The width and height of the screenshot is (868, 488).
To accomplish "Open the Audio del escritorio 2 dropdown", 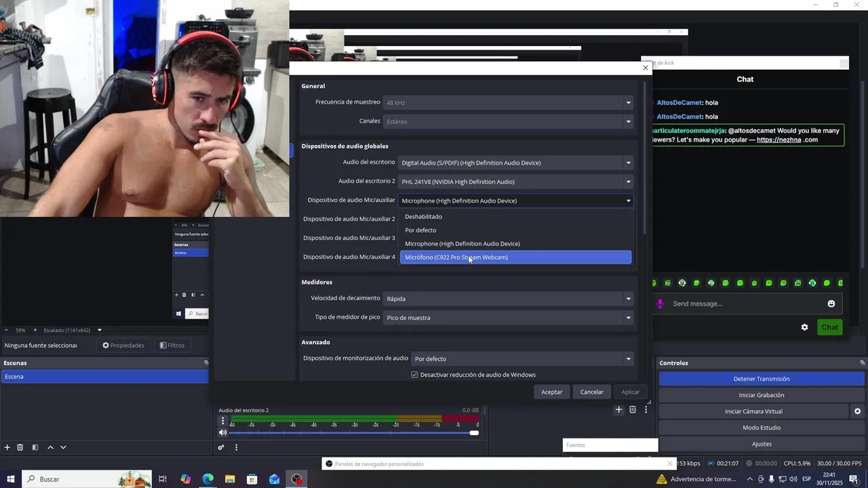I will [x=515, y=182].
